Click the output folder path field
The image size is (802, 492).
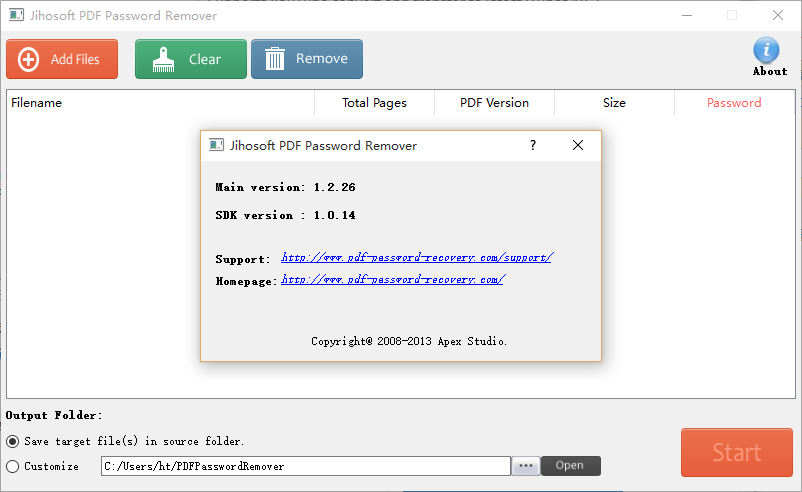pyautogui.click(x=305, y=466)
